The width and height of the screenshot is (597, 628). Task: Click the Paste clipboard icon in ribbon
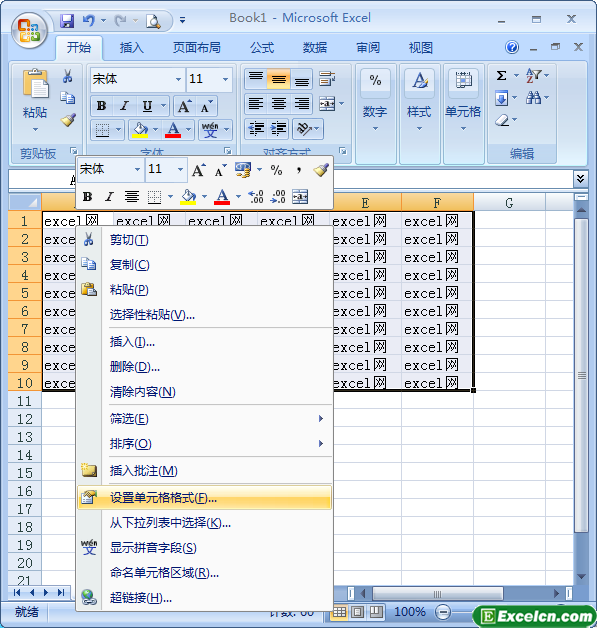pyautogui.click(x=35, y=84)
